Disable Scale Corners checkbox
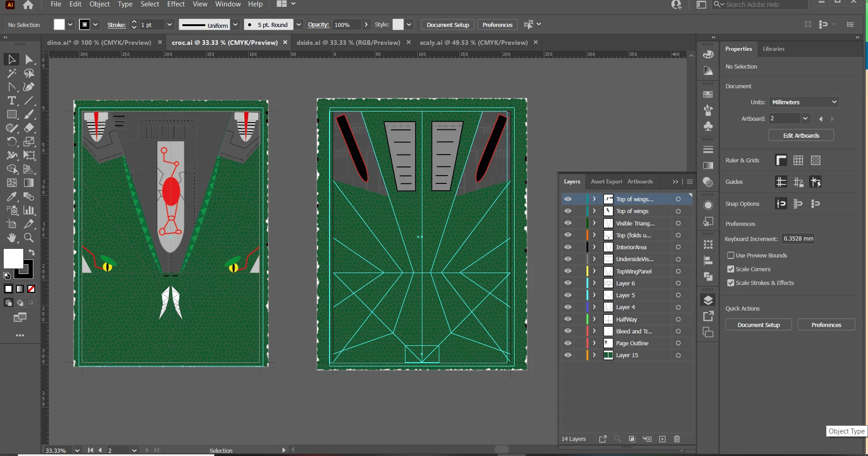 point(730,269)
